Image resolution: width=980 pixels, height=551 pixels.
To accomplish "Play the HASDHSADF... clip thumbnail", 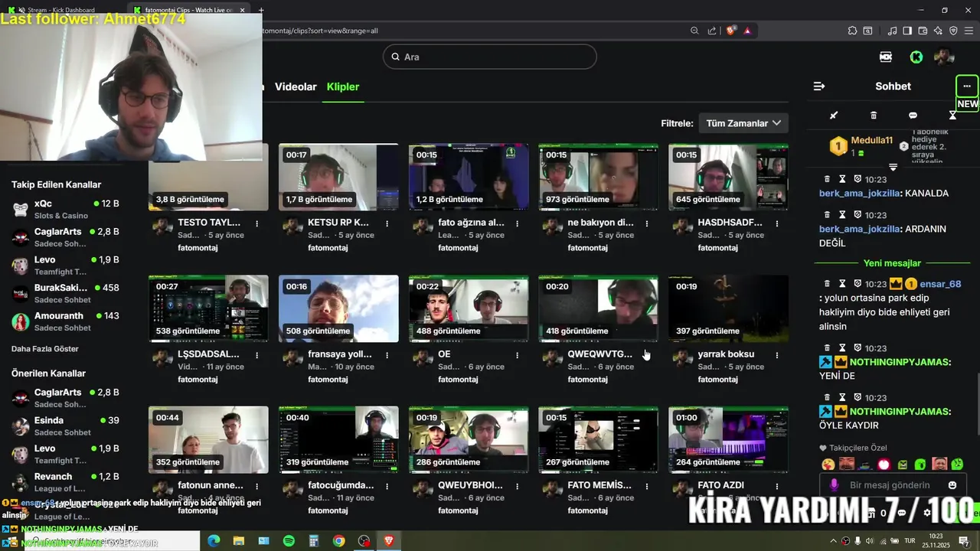I will pos(728,177).
